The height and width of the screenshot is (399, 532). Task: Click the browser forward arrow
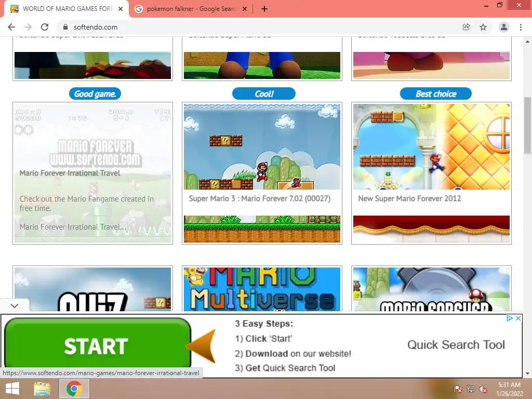[28, 27]
